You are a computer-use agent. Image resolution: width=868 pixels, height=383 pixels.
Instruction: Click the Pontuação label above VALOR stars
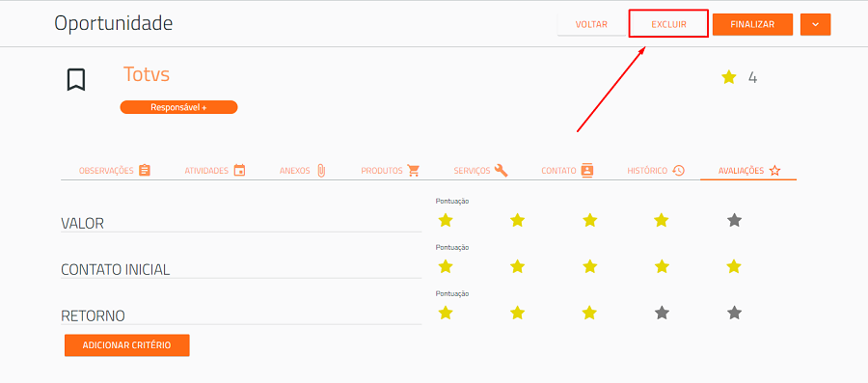click(452, 201)
